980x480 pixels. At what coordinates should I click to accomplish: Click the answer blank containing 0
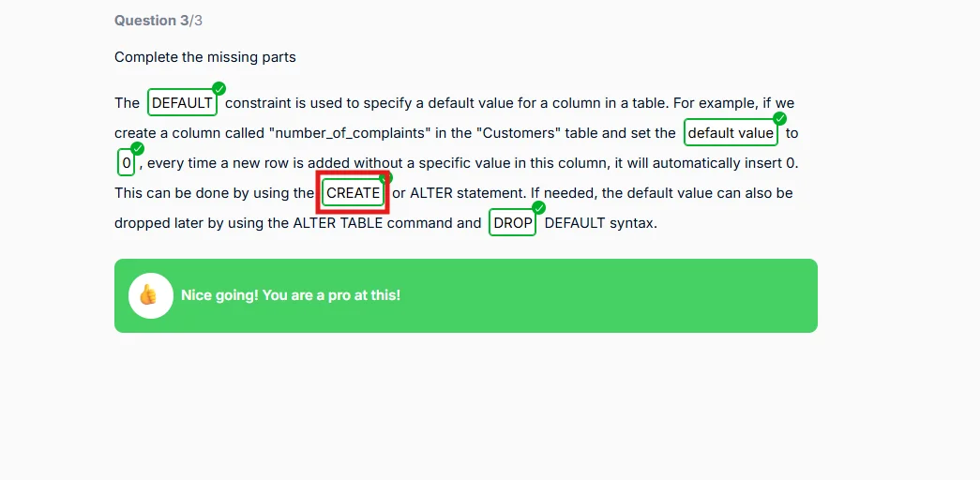click(x=126, y=163)
